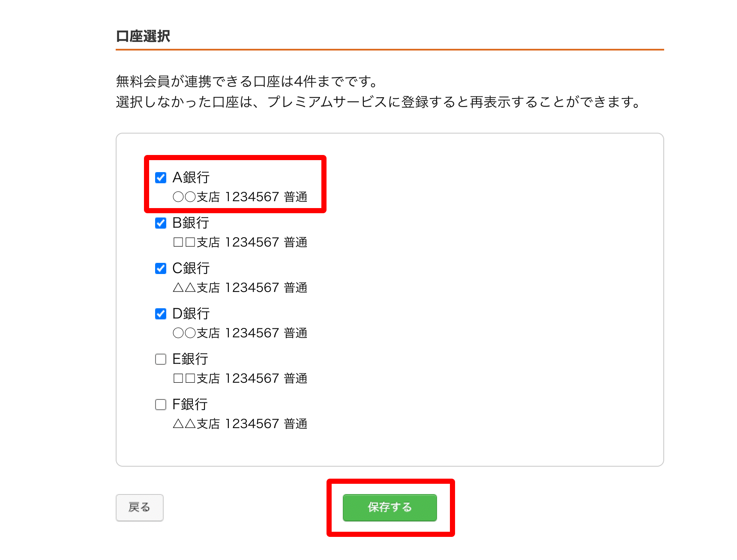This screenshot has width=737, height=560.
Task: Uncheck the C銀行 checkbox
Action: point(161,268)
